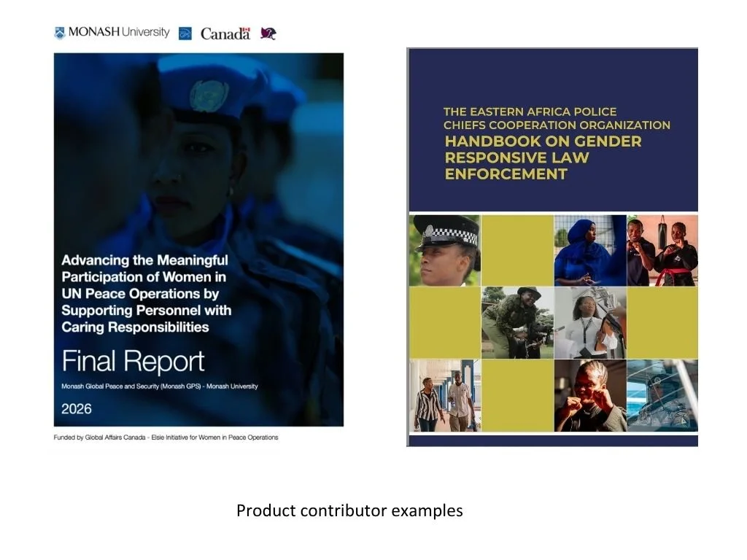The image size is (747, 560).
Task: Click 'Funded by Global Affairs Canada' footer text
Action: click(166, 437)
